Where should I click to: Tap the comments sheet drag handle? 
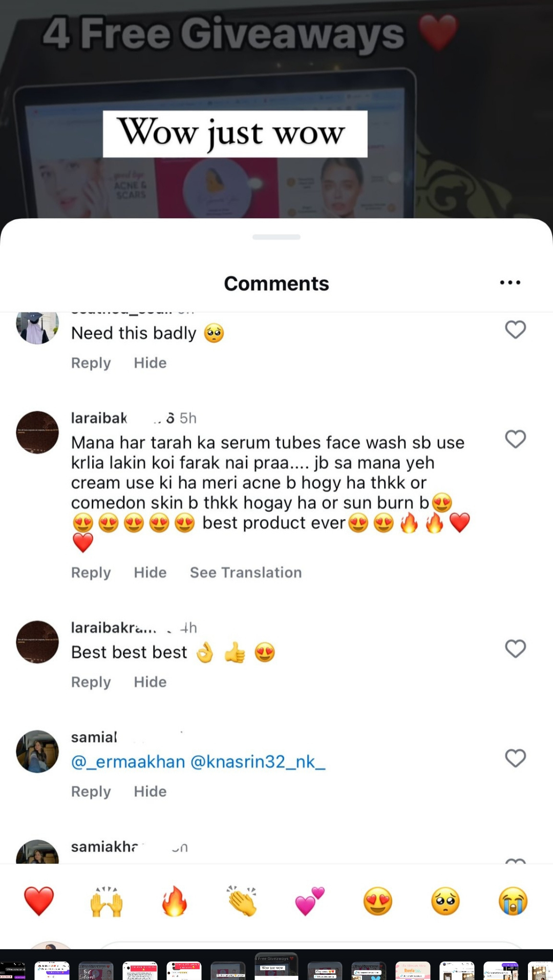tap(276, 237)
